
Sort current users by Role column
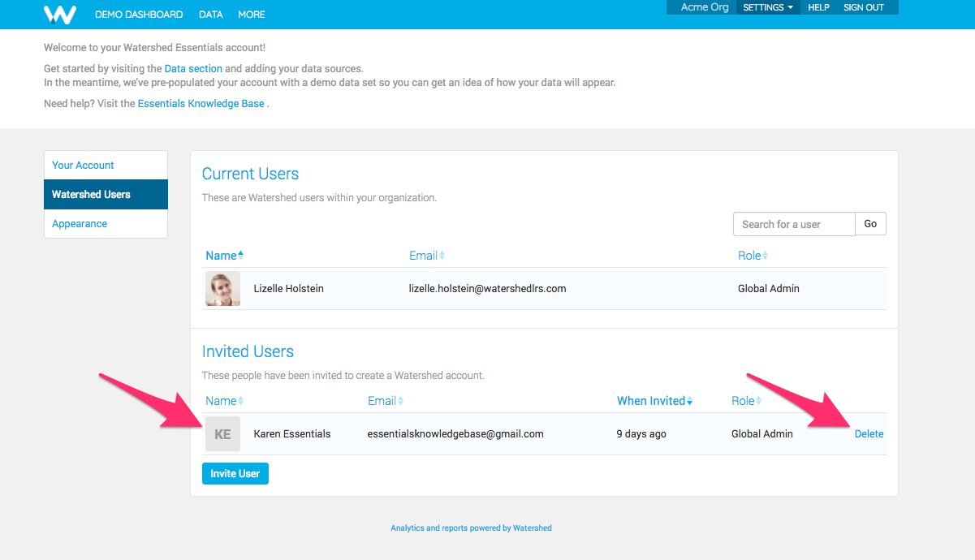[753, 256]
